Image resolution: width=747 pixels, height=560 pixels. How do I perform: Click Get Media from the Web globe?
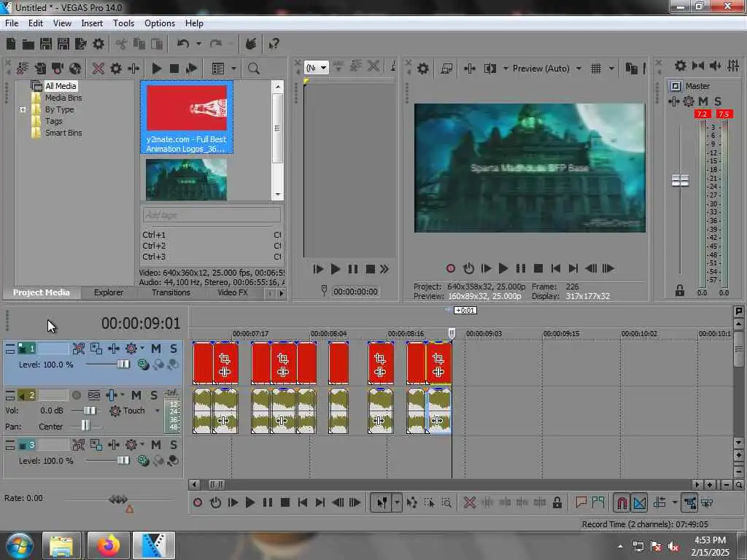pos(75,69)
